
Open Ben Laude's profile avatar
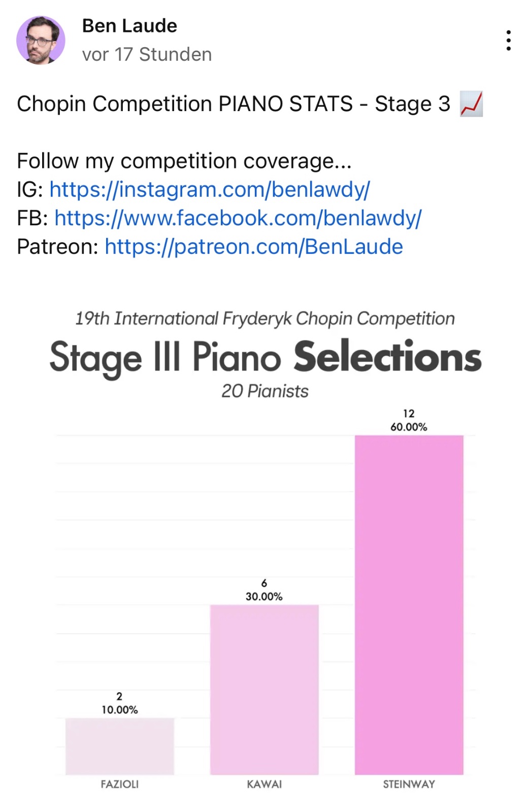[41, 40]
